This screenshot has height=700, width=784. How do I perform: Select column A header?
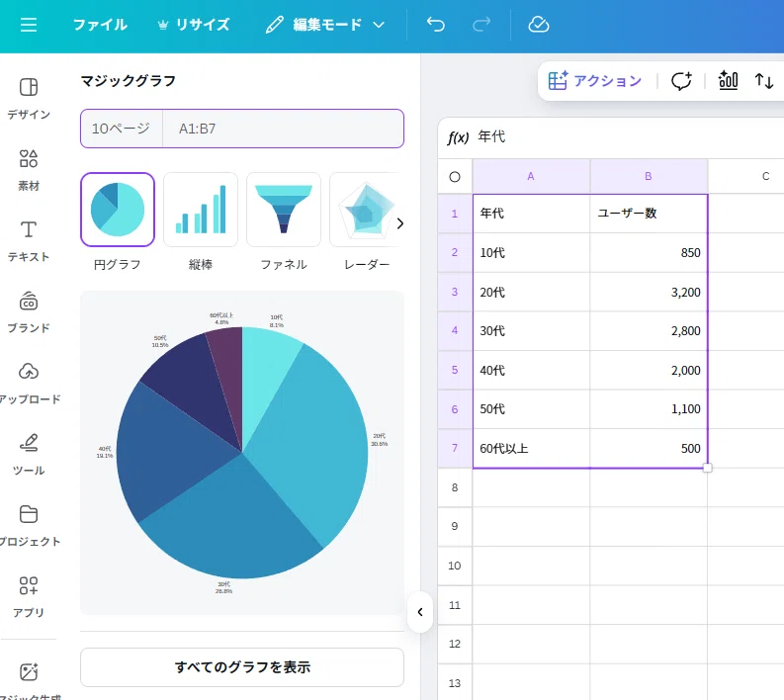[x=531, y=177]
